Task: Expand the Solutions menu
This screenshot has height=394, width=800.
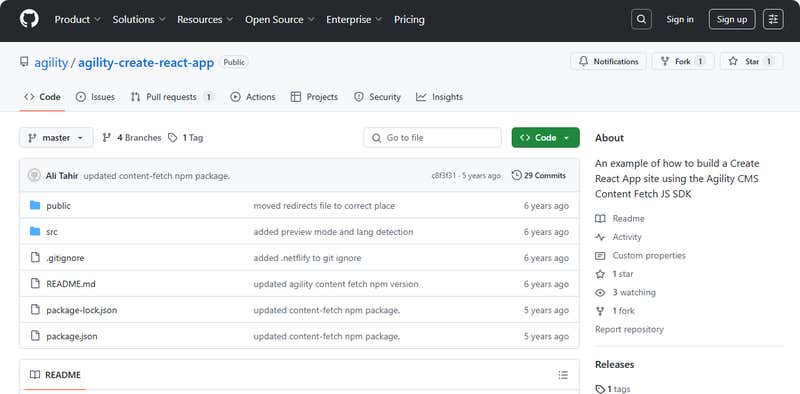Action: 139,19
